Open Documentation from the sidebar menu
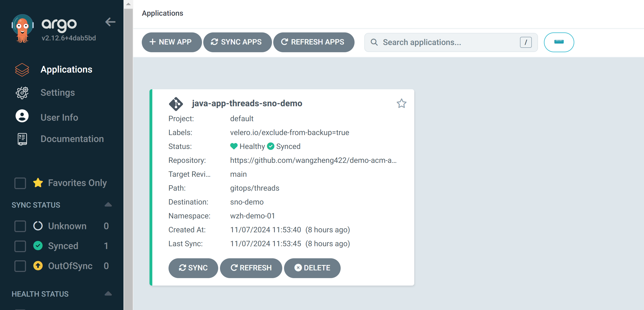 point(72,139)
